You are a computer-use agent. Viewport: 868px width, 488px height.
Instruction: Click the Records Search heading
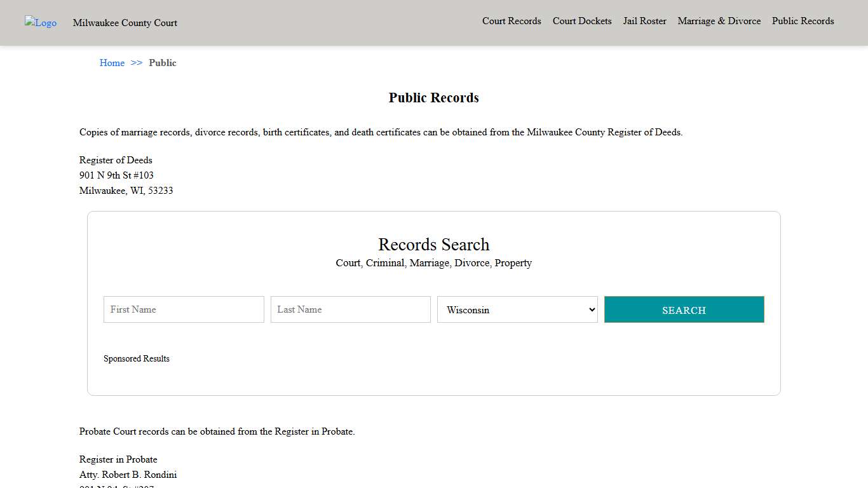(x=433, y=245)
